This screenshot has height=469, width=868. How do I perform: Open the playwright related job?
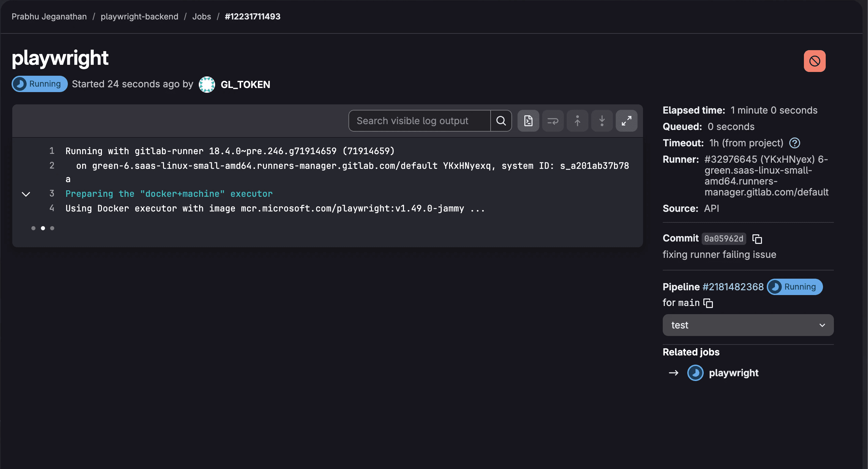pyautogui.click(x=733, y=373)
